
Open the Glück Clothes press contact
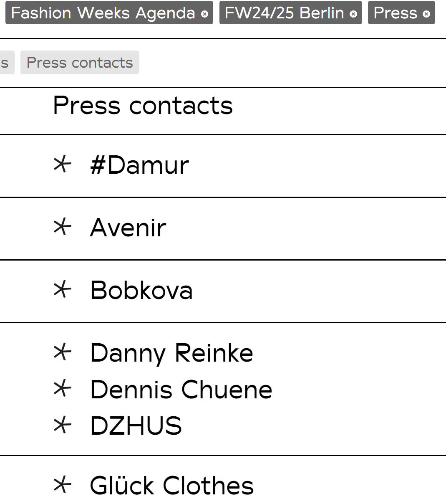click(171, 486)
